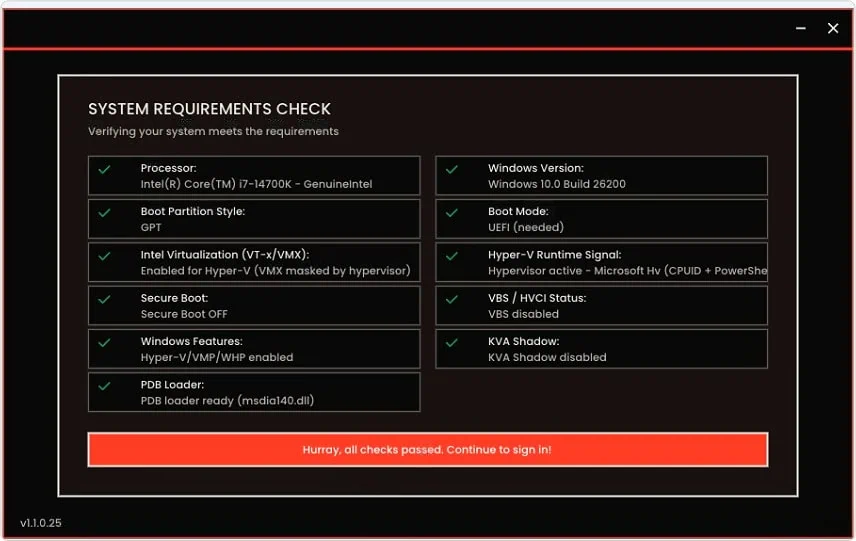This screenshot has height=541, width=856.
Task: Close the requirements check window
Action: (833, 28)
